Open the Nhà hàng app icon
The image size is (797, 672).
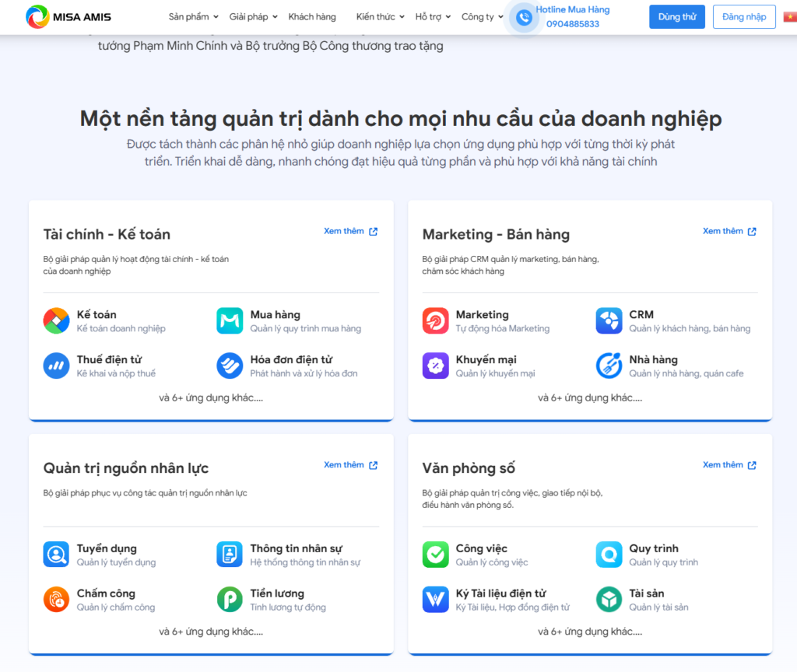click(609, 366)
